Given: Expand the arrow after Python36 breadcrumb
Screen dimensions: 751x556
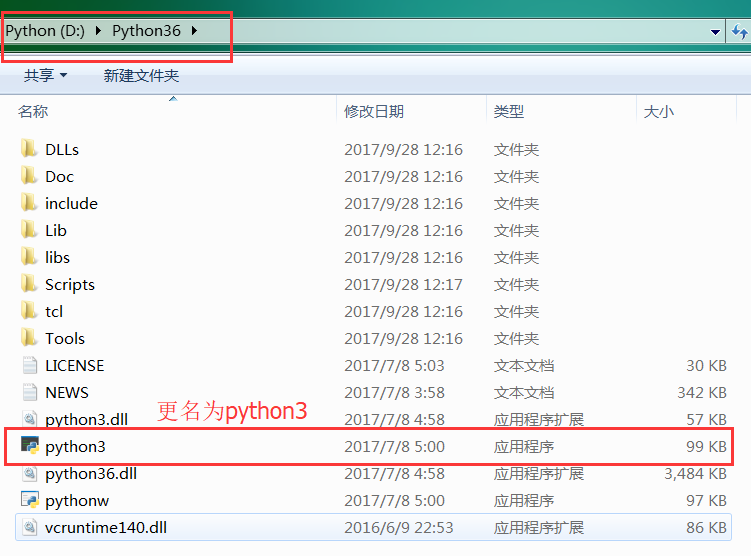Looking at the screenshot, I should tap(194, 31).
